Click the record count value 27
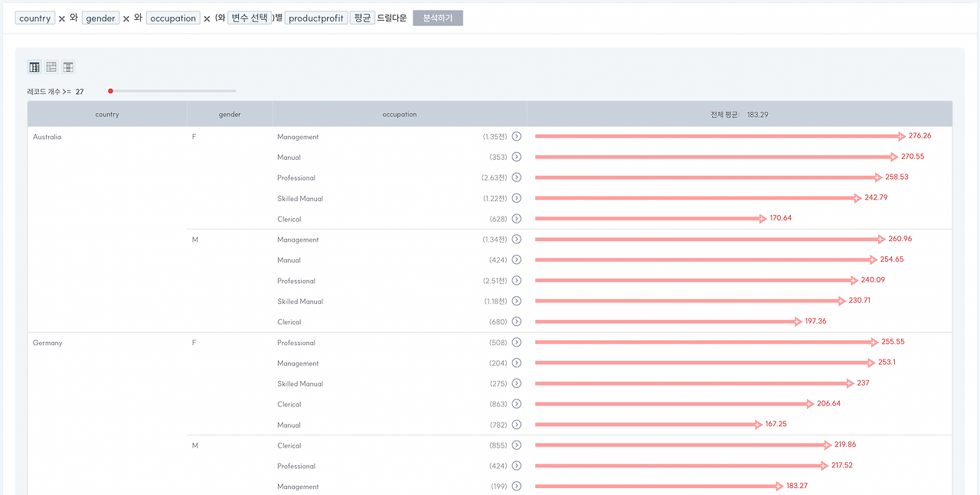Image resolution: width=980 pixels, height=495 pixels. point(80,92)
